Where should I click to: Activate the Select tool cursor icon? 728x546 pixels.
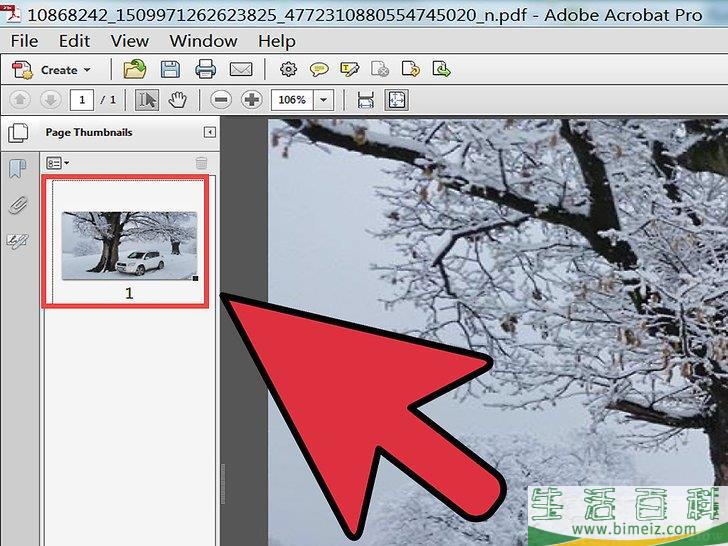click(x=147, y=100)
